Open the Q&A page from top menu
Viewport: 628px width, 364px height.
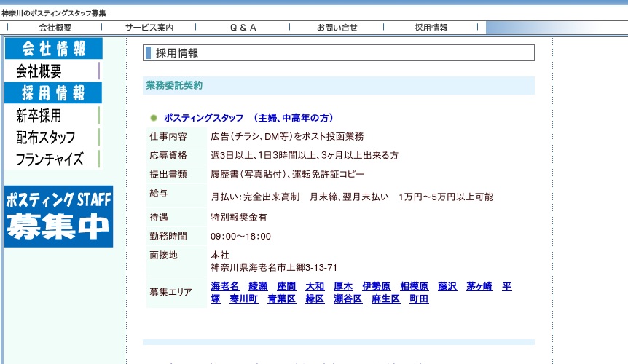point(243,28)
